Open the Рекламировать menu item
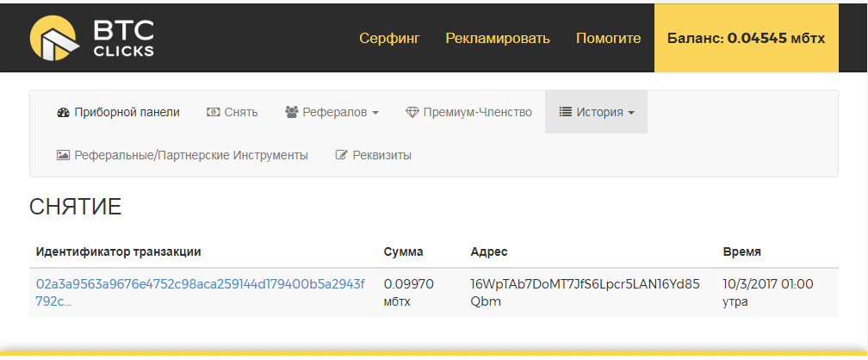The image size is (868, 360). click(x=497, y=38)
